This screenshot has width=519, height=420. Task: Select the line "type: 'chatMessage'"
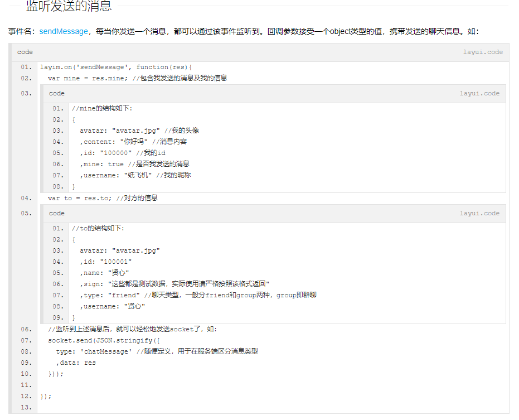point(157,351)
